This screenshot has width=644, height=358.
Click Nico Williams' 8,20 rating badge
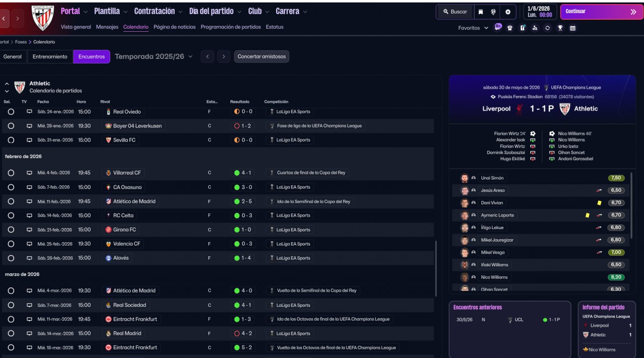click(x=616, y=277)
